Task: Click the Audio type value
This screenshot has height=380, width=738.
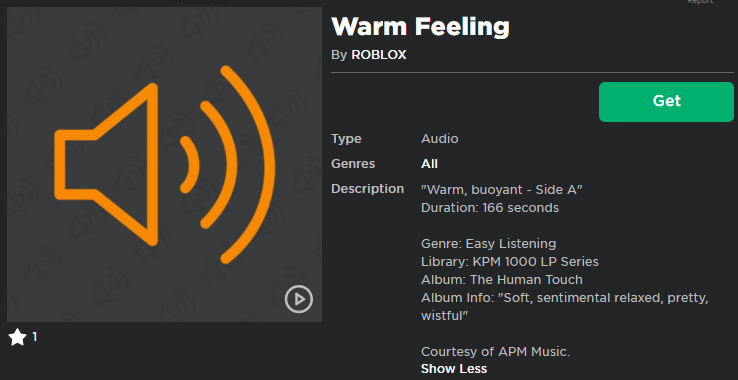Action: 440,139
